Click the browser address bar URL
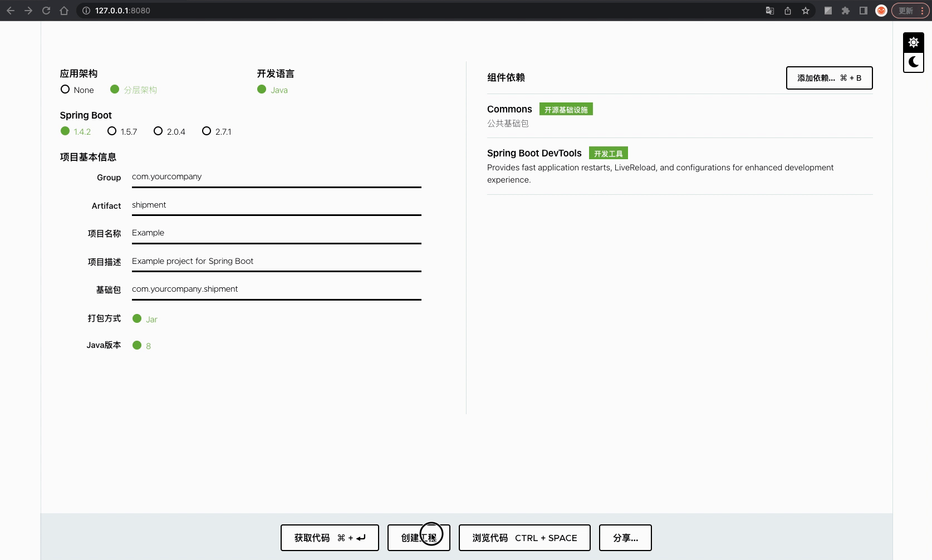932x560 pixels. (122, 11)
